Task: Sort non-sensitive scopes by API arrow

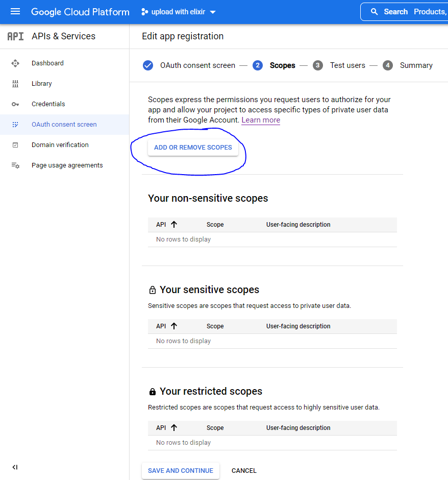Action: click(x=174, y=225)
